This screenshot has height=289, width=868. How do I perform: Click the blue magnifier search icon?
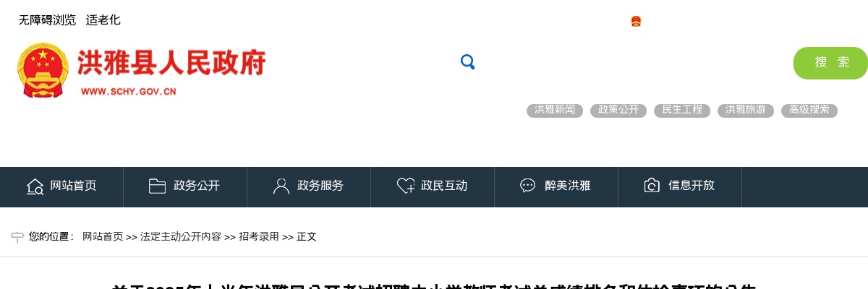(467, 62)
